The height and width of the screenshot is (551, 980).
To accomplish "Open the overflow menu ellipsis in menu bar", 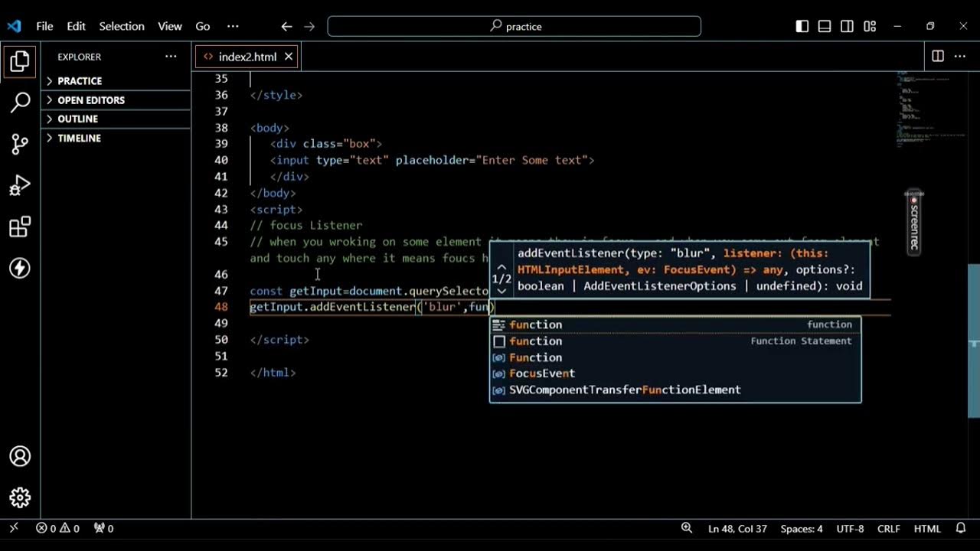I will pyautogui.click(x=233, y=26).
